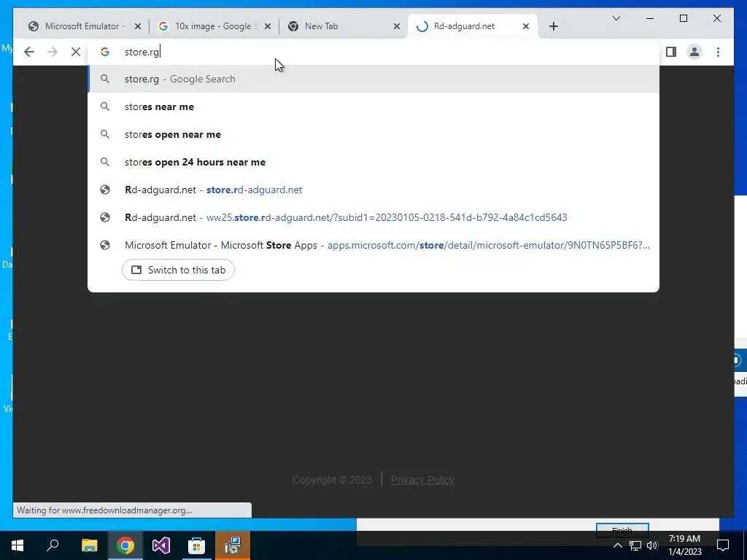Open the tab search chevron
Image resolution: width=747 pixels, height=560 pixels.
coord(616,18)
